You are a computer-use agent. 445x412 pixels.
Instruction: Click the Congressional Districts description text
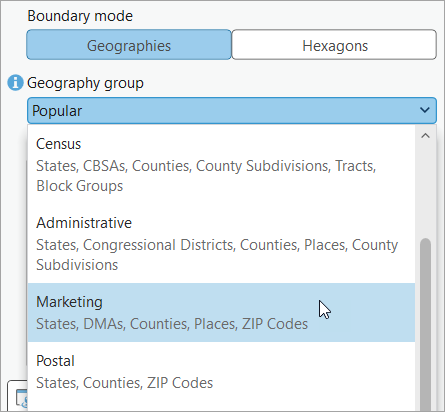point(217,255)
